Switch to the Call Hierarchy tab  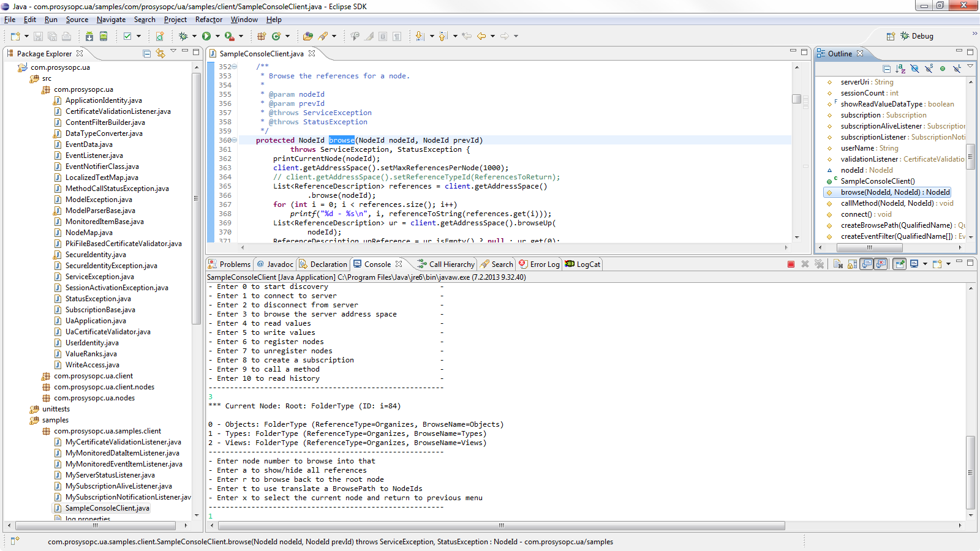click(447, 264)
